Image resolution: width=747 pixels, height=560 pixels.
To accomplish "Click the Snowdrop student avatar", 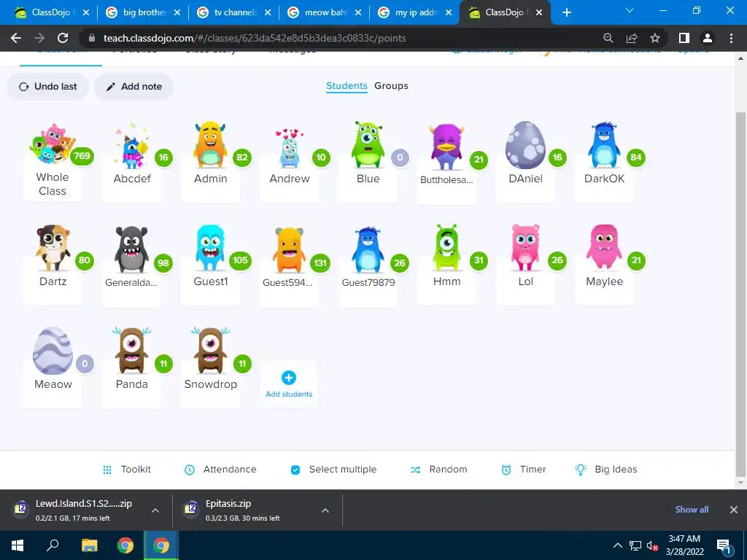I will 210,351.
